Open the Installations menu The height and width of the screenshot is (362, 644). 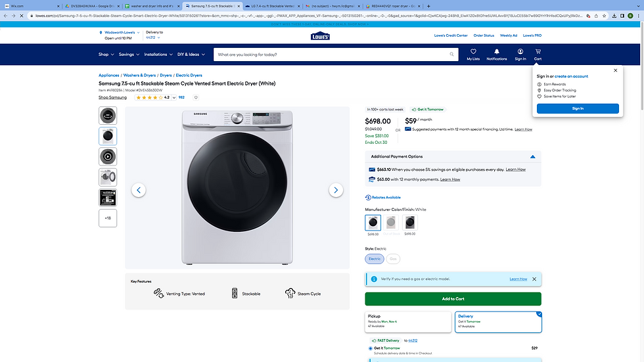coord(158,55)
